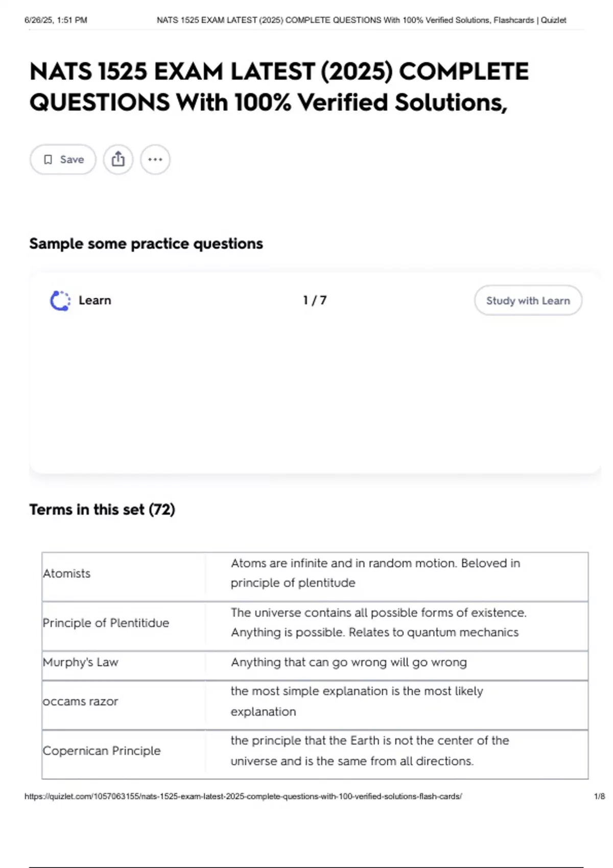This screenshot has width=613, height=868.
Task: Click the share icon next to Save
Action: (x=118, y=159)
